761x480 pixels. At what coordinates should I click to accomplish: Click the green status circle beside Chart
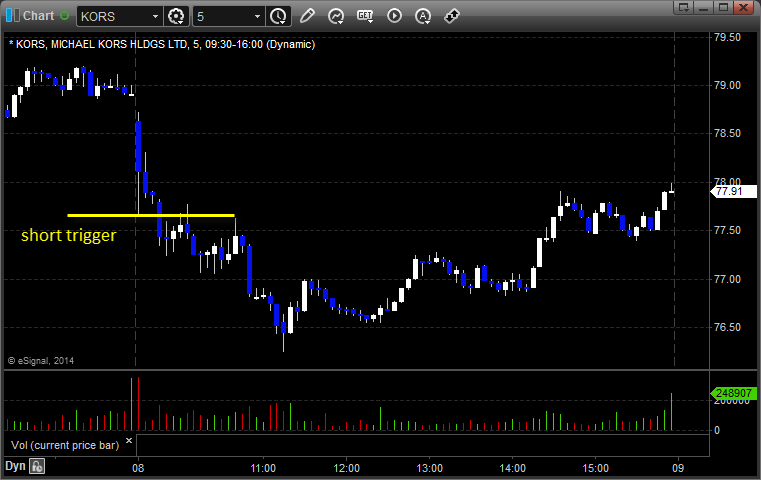(65, 16)
